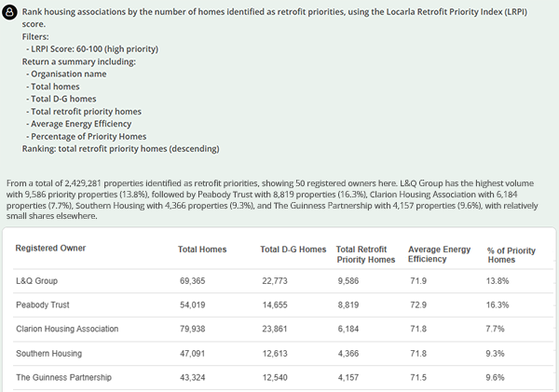Select the Total D-G Homes column header
The image size is (559, 392).
tap(293, 249)
